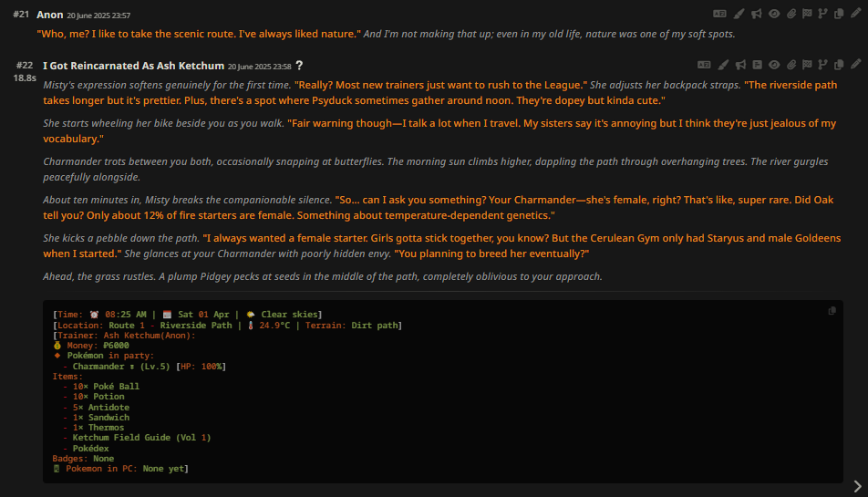Narrate Anon's message #21 with the megaphone

point(756,14)
